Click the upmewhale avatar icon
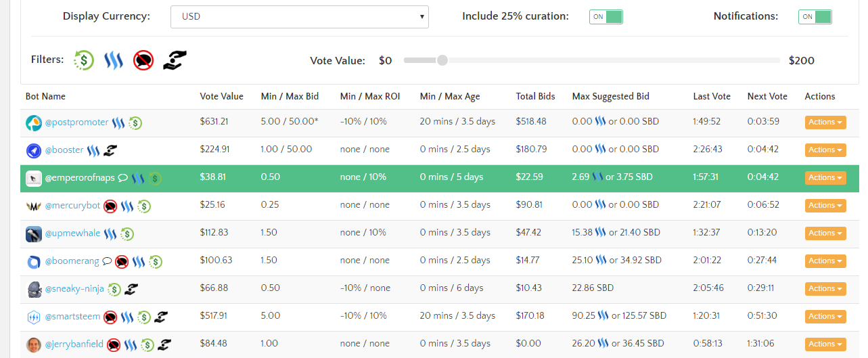This screenshot has width=868, height=358. tap(34, 233)
